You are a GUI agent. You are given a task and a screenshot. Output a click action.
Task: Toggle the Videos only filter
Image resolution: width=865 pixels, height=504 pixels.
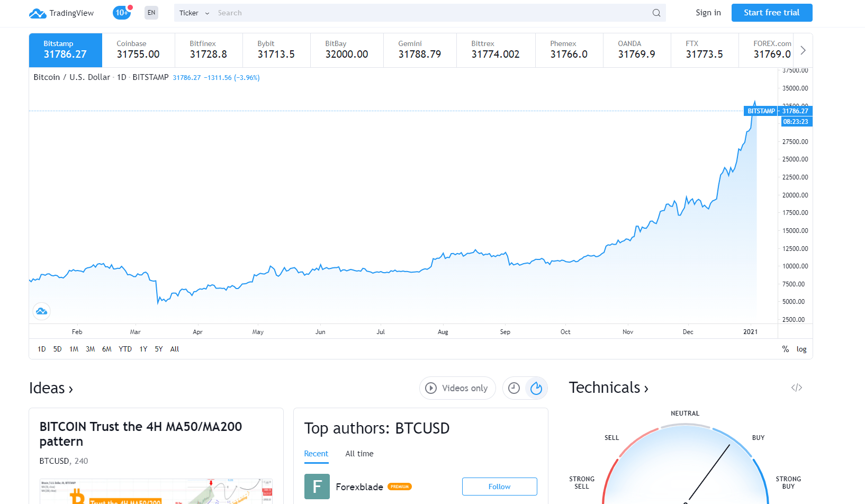coord(457,388)
